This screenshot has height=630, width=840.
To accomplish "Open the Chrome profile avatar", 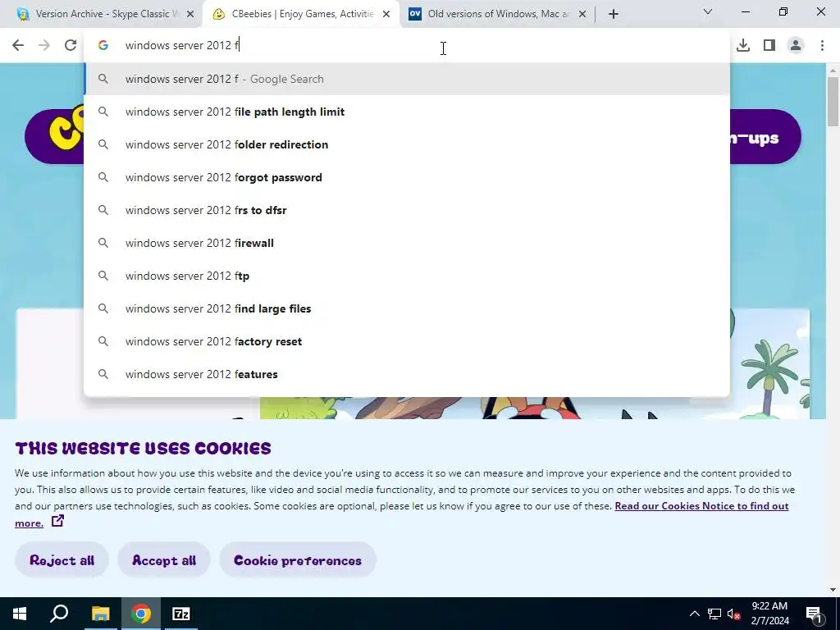I will (796, 46).
